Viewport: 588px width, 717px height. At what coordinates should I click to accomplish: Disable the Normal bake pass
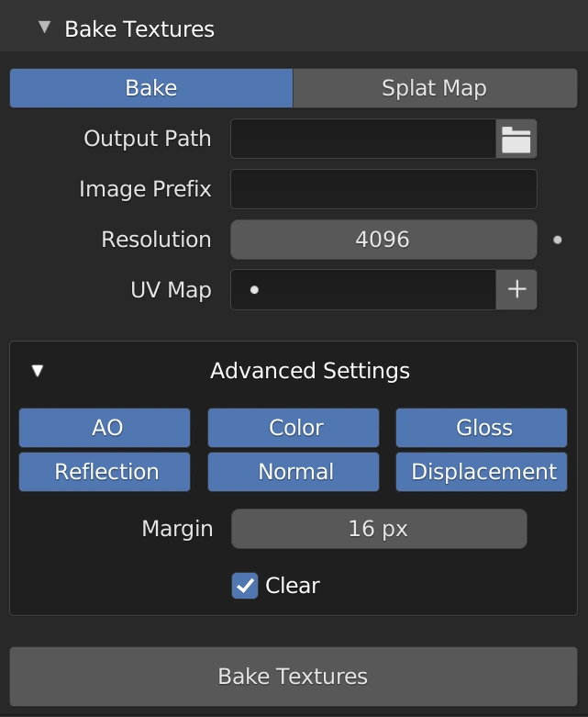294,472
